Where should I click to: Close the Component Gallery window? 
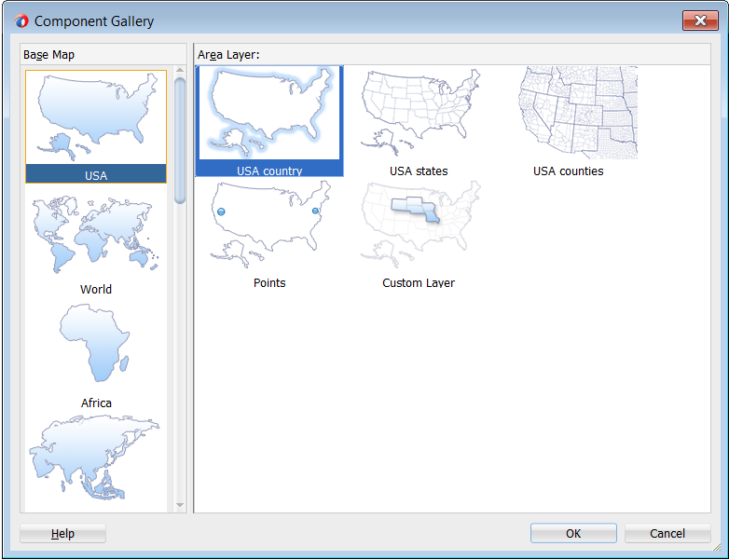[700, 20]
